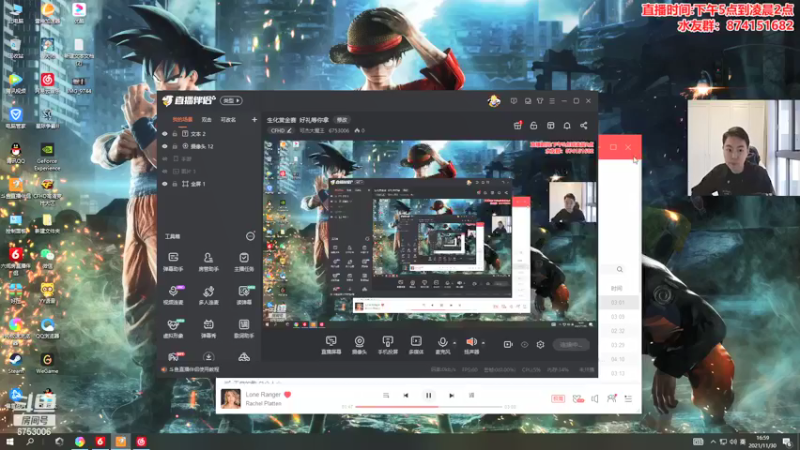This screenshot has height=450, width=800.
Task: Toggle the lock on the 文本 2 layer
Action: 174,134
